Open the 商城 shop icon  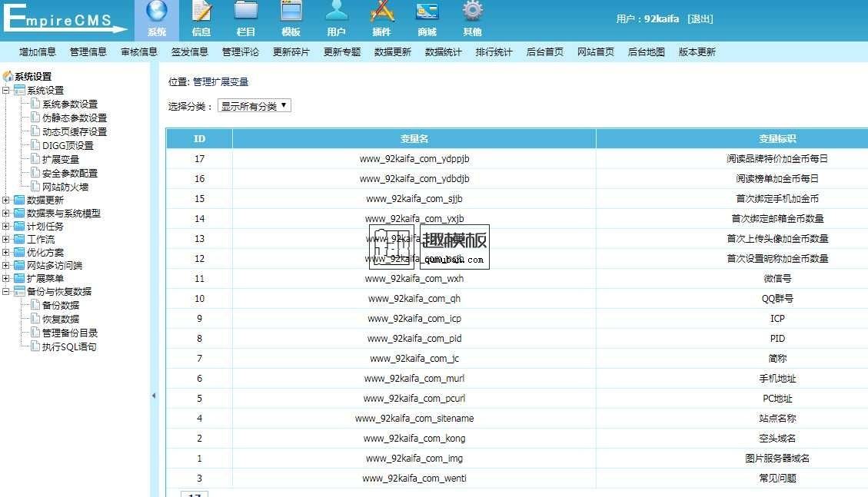coord(427,19)
